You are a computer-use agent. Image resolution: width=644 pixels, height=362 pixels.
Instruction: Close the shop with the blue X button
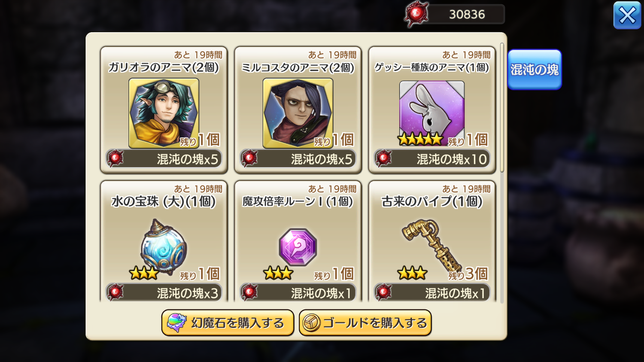627,15
